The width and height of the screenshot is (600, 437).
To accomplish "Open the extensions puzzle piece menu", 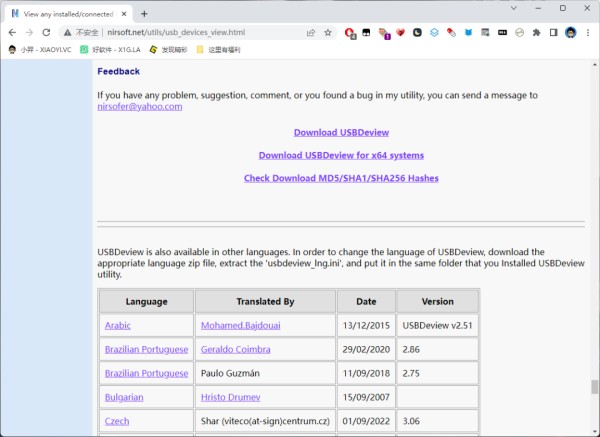I will 536,33.
